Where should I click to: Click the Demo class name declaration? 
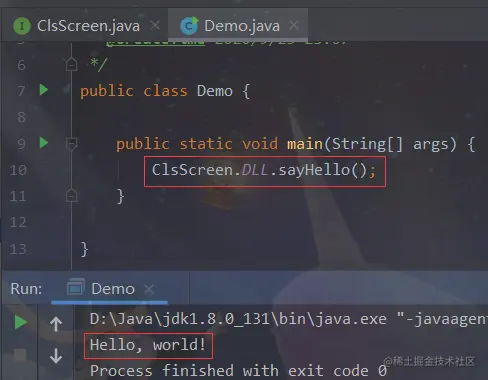click(215, 91)
